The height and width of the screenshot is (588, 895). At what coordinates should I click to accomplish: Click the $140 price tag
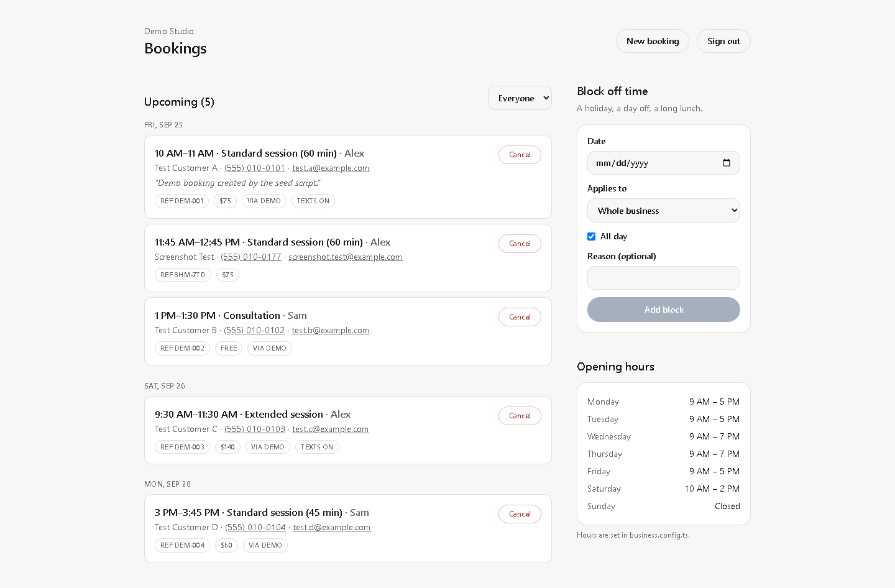click(x=227, y=447)
